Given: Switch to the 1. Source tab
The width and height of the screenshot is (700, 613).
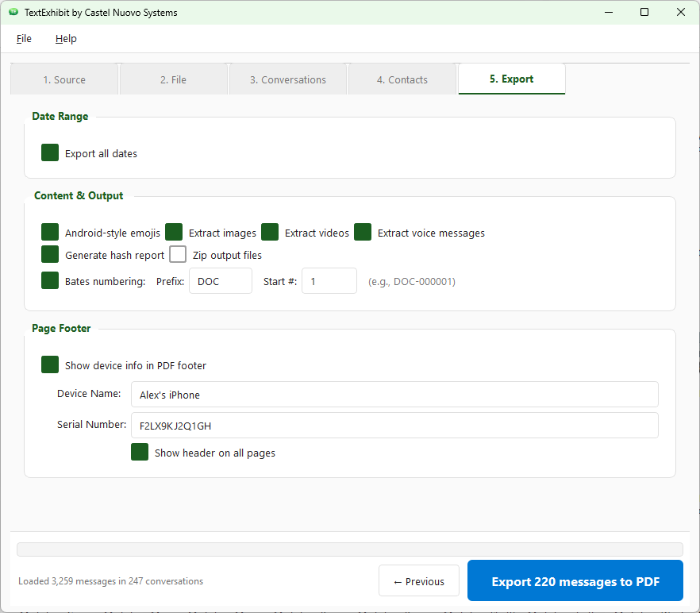Looking at the screenshot, I should (64, 79).
